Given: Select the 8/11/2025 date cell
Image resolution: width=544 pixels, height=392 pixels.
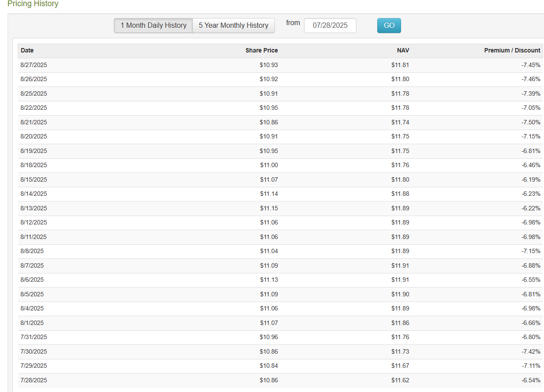Looking at the screenshot, I should pos(34,237).
